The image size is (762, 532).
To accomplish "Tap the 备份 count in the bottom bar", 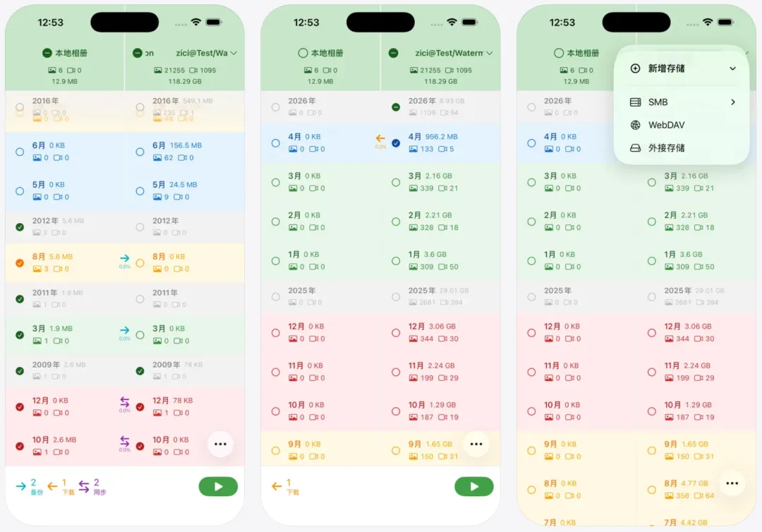I will (x=33, y=486).
